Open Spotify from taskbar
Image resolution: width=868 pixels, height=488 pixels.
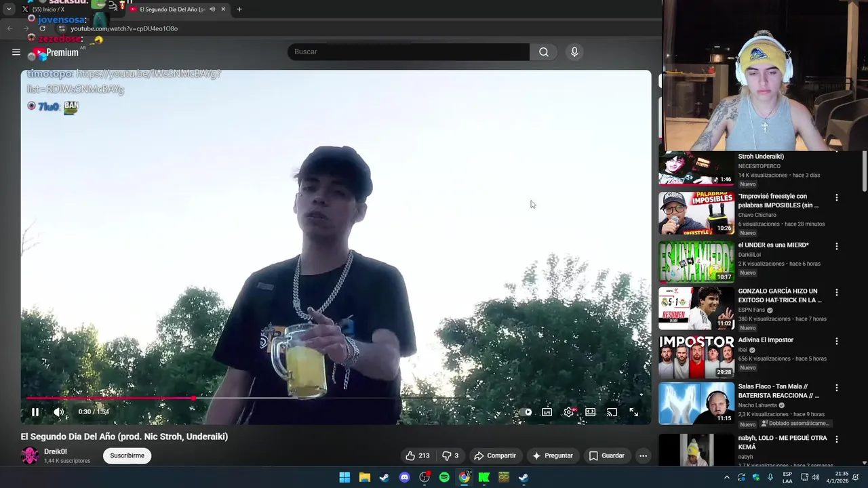[x=444, y=477]
